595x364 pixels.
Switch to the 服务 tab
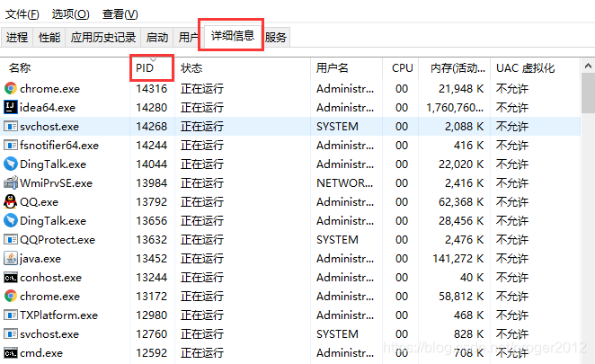[276, 37]
